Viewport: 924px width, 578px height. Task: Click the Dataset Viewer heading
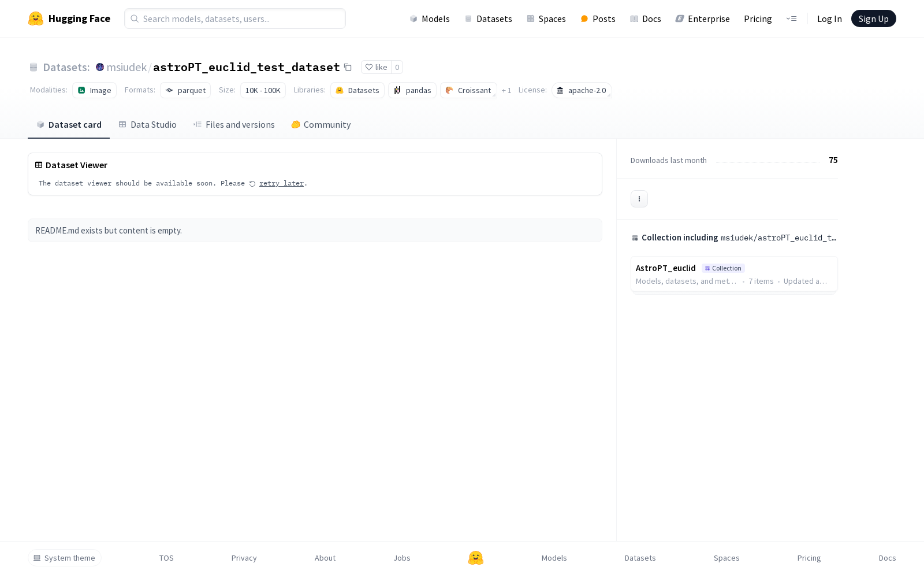coord(76,165)
